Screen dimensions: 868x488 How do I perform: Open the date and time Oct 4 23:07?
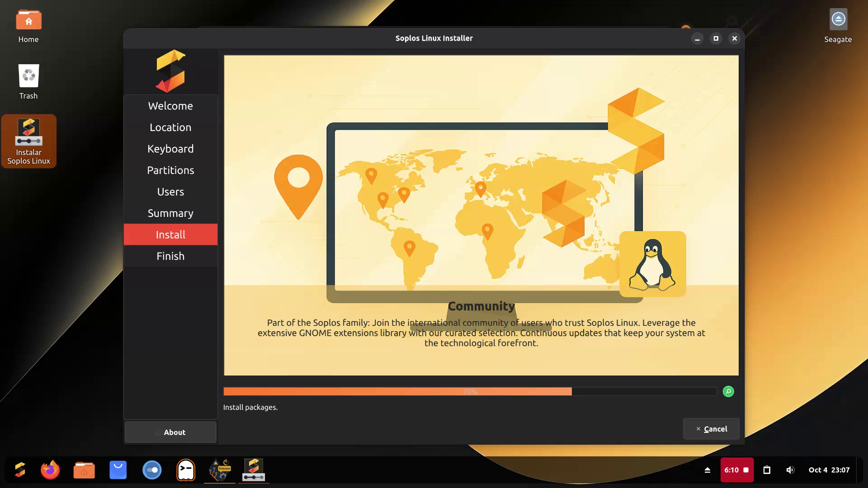(x=829, y=470)
